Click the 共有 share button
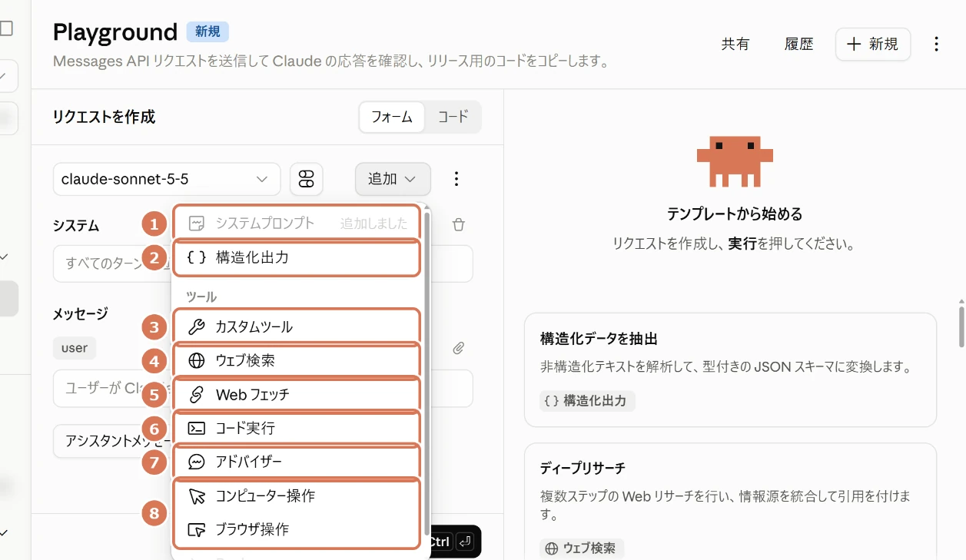This screenshot has height=560, width=966. point(735,44)
